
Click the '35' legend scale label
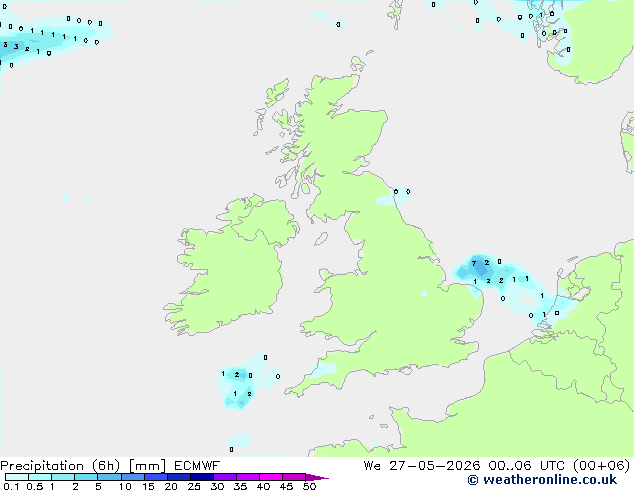click(240, 486)
